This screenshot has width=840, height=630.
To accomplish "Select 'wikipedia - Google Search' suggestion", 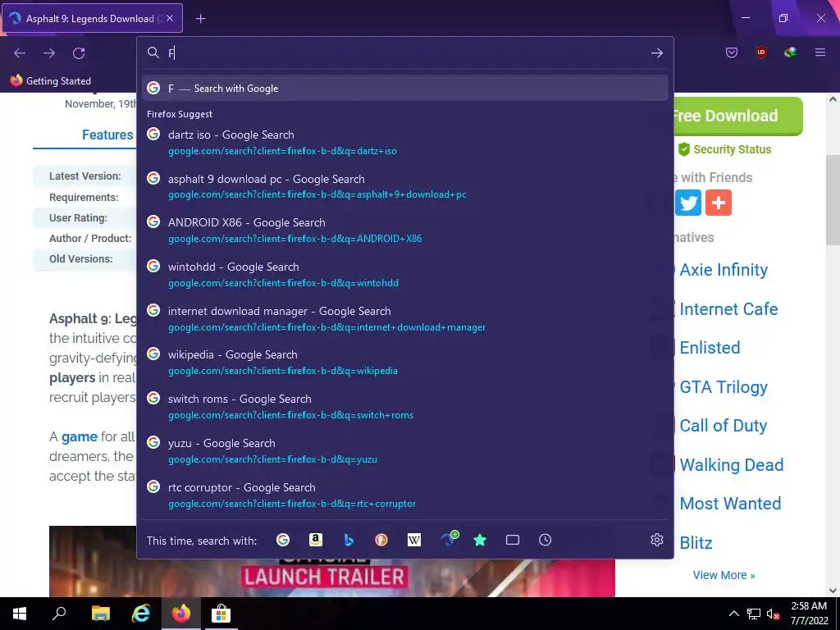I will pos(405,363).
